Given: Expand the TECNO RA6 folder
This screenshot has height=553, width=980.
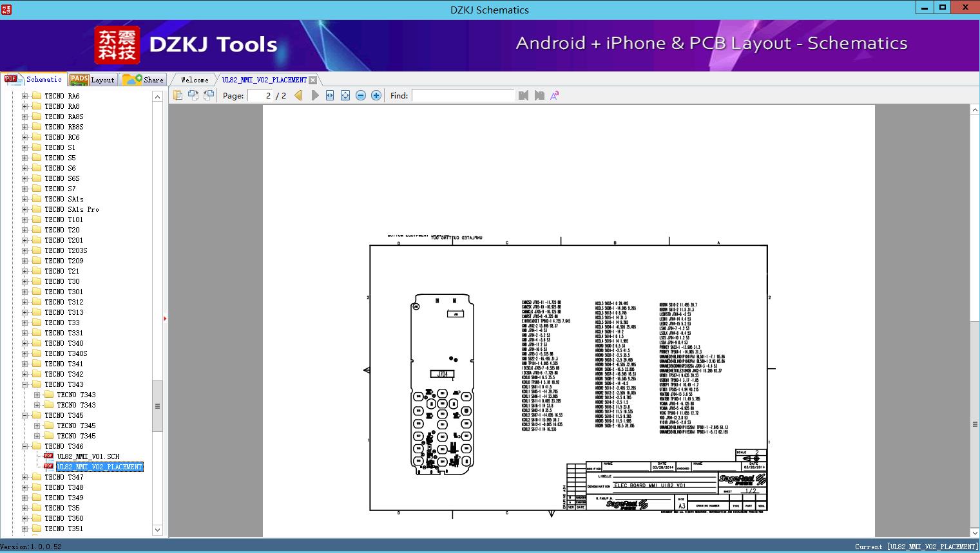Looking at the screenshot, I should [25, 96].
